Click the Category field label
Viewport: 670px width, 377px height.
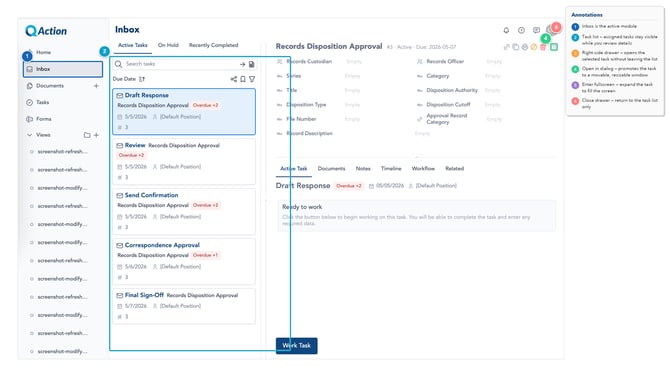pos(438,76)
